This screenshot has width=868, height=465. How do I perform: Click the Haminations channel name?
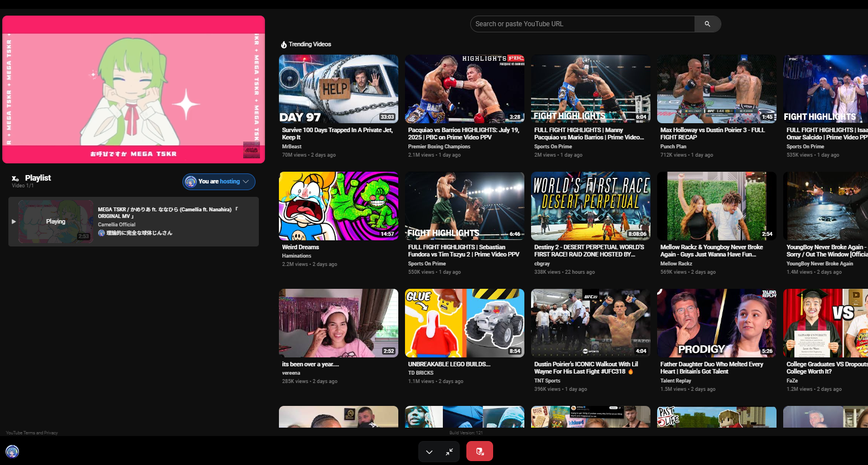pyautogui.click(x=297, y=256)
